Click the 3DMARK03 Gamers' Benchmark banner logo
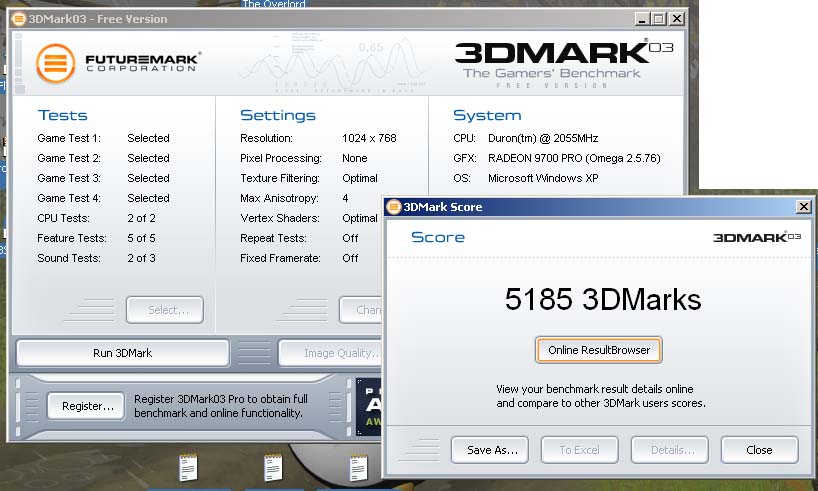Screen dimensions: 818x491 coord(564,64)
